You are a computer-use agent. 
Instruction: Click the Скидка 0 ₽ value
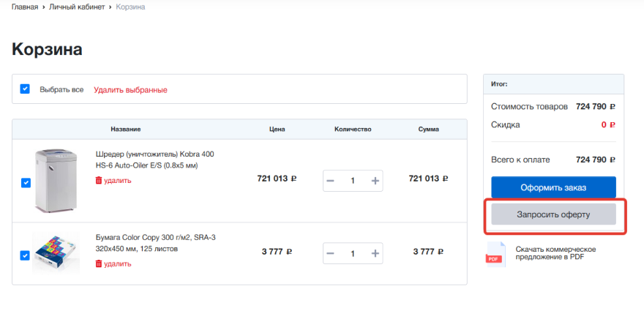pos(608,125)
